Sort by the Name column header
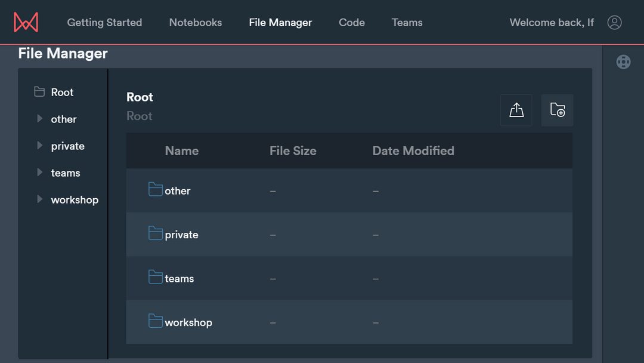The width and height of the screenshot is (644, 363). coord(182,150)
